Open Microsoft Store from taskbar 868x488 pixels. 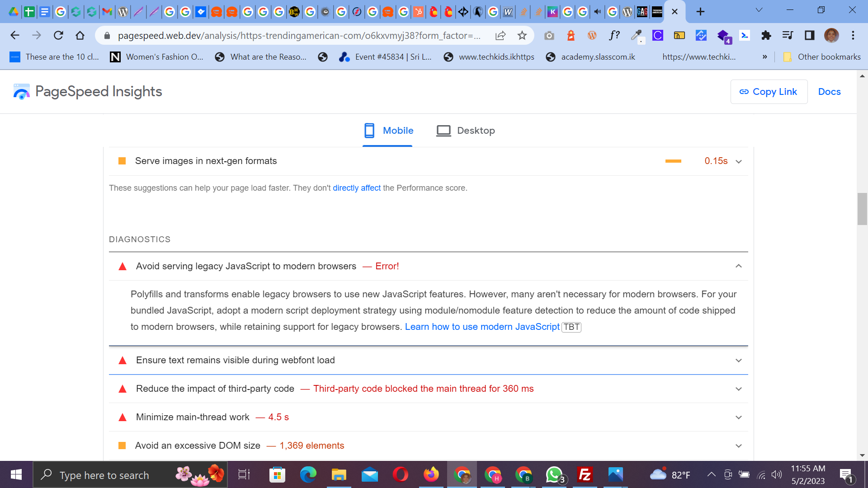point(277,475)
